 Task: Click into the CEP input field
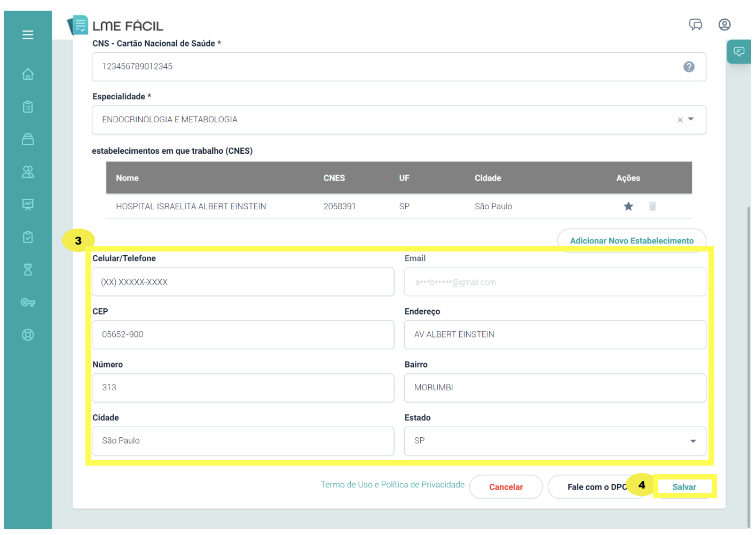pos(243,335)
